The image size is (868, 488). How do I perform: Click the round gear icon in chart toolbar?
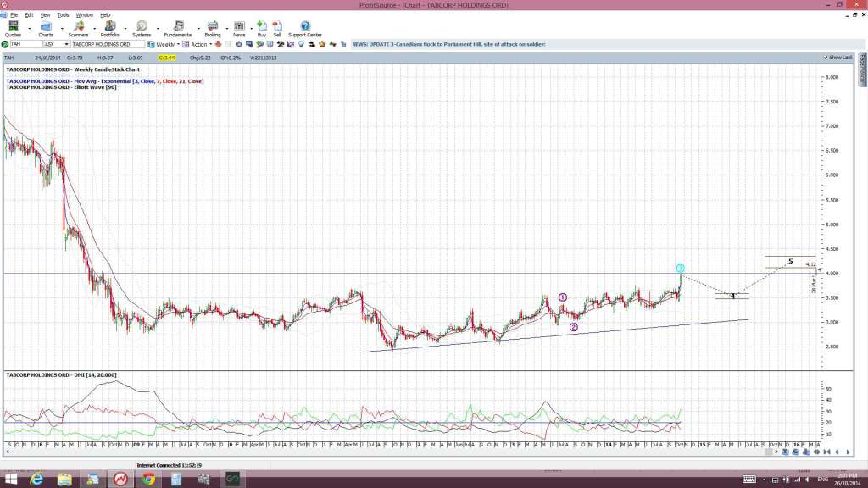238,44
